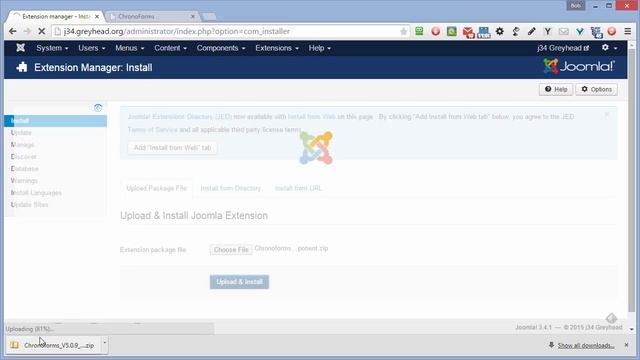The width and height of the screenshot is (640, 360).
Task: Click Add "Install from Web" tab button
Action: [x=172, y=148]
